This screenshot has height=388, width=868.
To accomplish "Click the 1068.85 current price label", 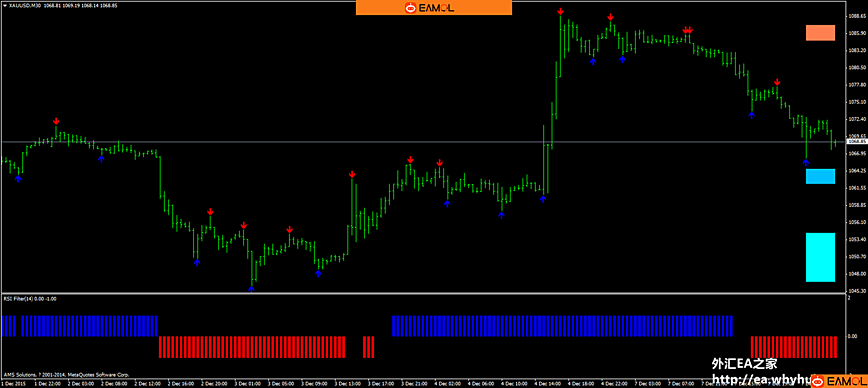I will tap(856, 142).
